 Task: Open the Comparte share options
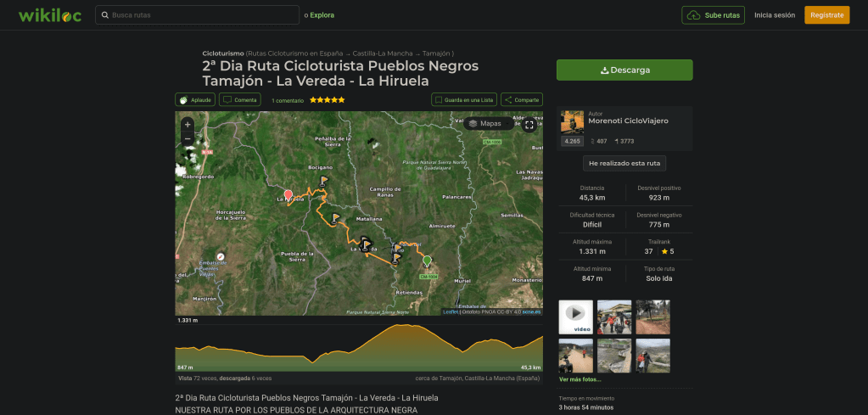pyautogui.click(x=521, y=100)
